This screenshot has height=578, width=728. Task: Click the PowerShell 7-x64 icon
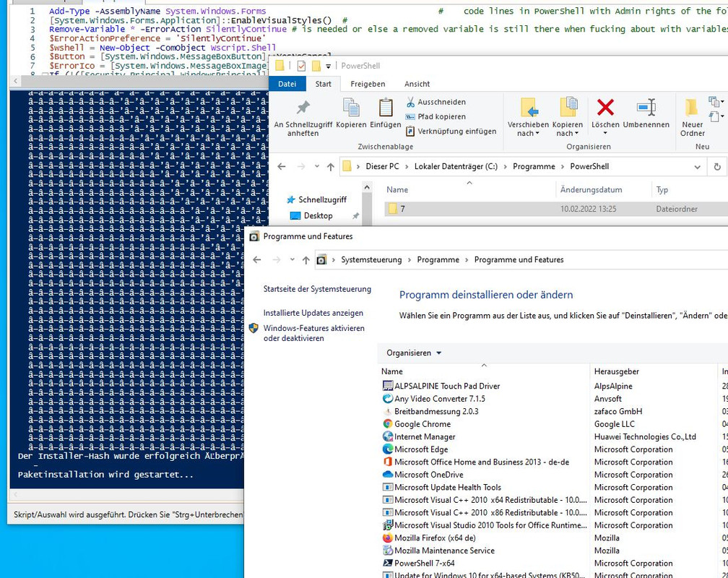388,563
